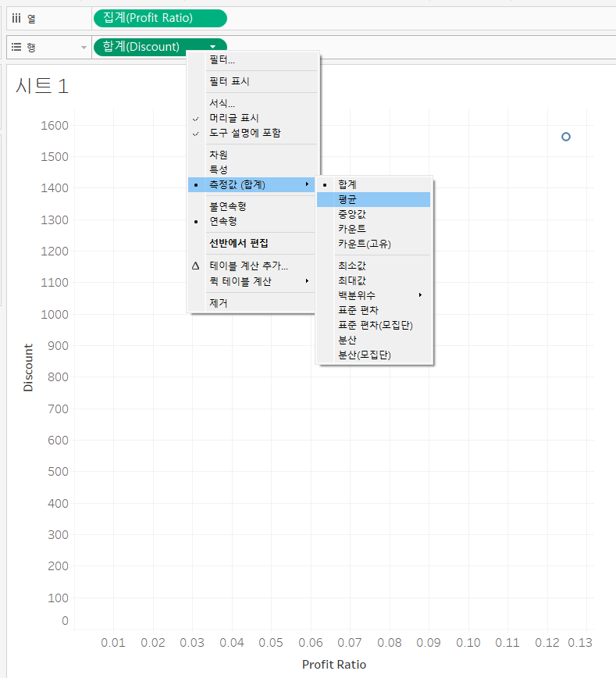Choose 표준 편차 from submenu
616x678 pixels.
coord(374,310)
